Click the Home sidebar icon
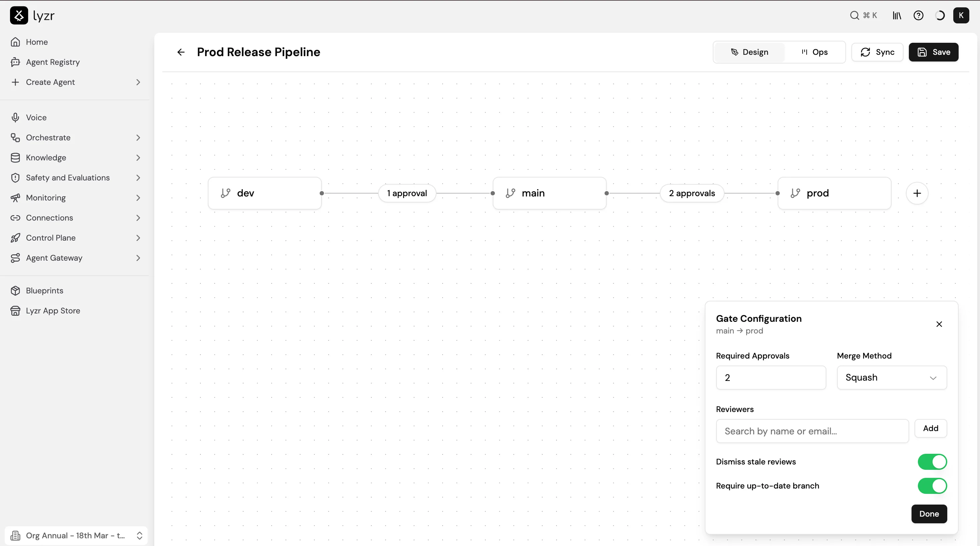This screenshot has height=546, width=980. [x=15, y=42]
